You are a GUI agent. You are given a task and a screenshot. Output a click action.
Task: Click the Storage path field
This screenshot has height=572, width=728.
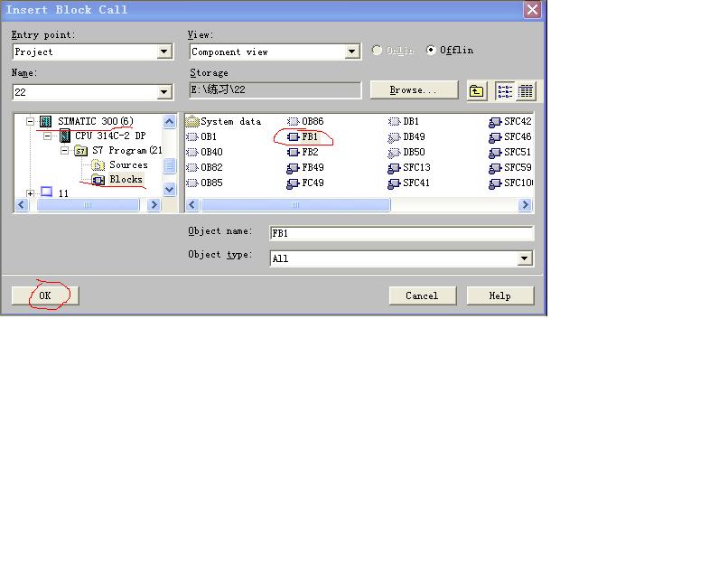coord(275,90)
